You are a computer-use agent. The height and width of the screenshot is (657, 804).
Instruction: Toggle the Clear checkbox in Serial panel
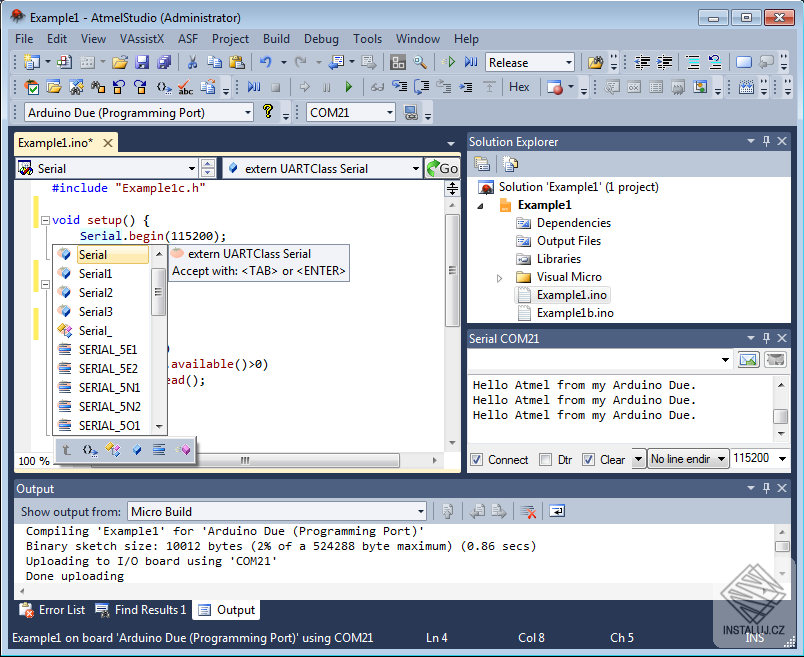[589, 460]
